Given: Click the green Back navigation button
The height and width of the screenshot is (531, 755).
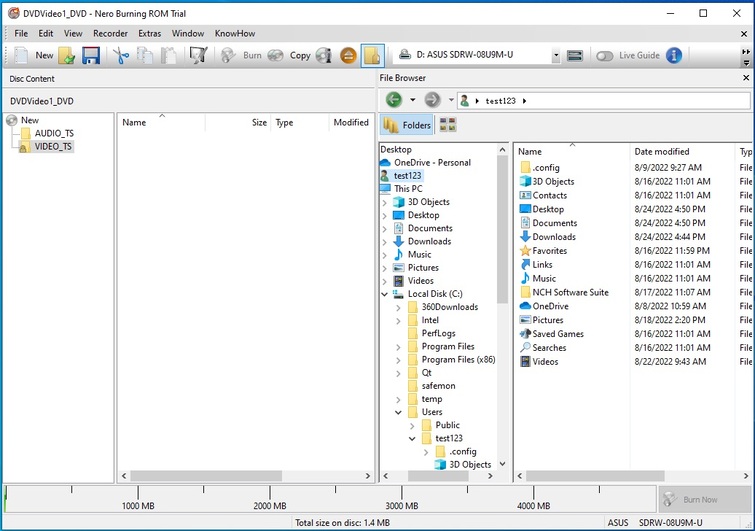Looking at the screenshot, I should pos(394,100).
